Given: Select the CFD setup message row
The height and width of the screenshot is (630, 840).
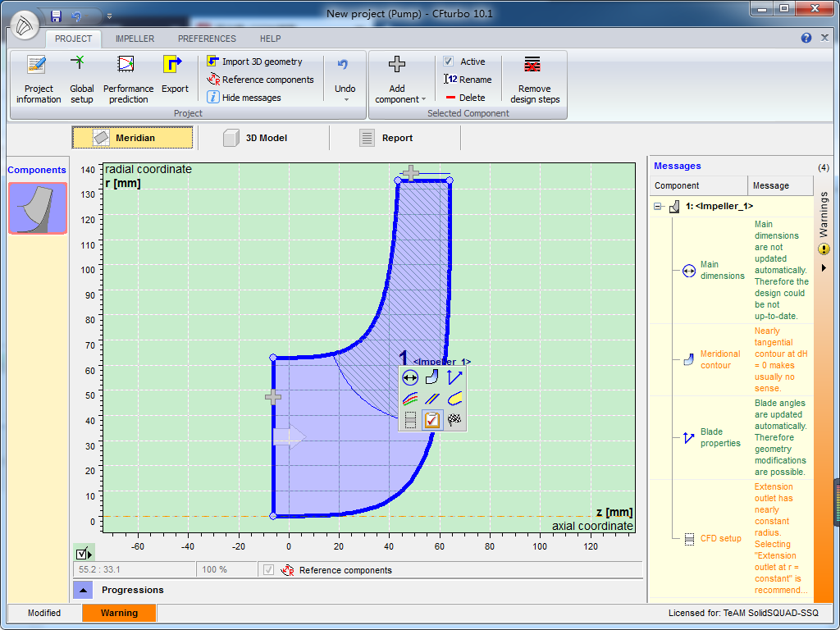Looking at the screenshot, I should coord(731,538).
